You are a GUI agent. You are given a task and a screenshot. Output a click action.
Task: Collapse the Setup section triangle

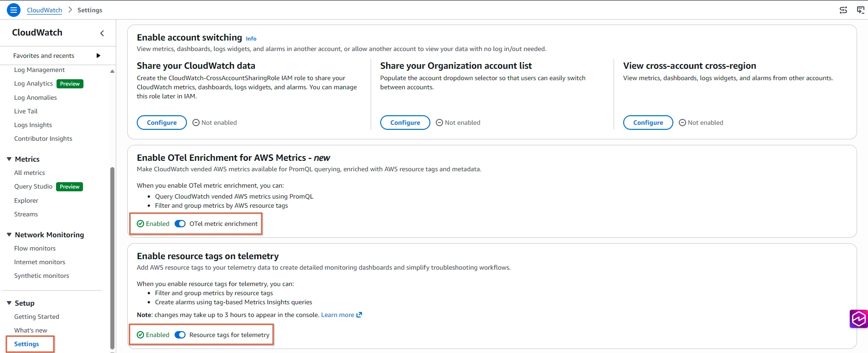[x=9, y=303]
